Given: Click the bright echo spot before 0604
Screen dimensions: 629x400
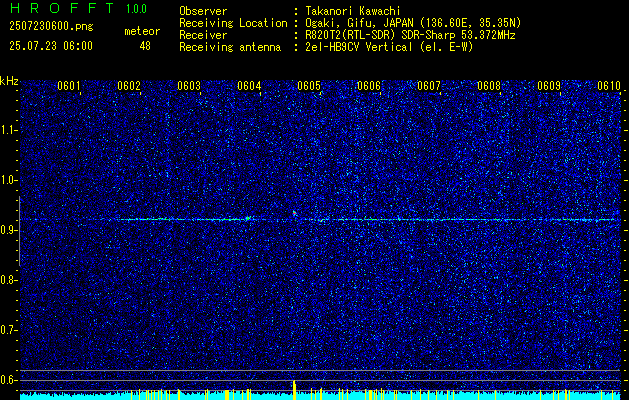Looking at the screenshot, I should (x=248, y=218).
